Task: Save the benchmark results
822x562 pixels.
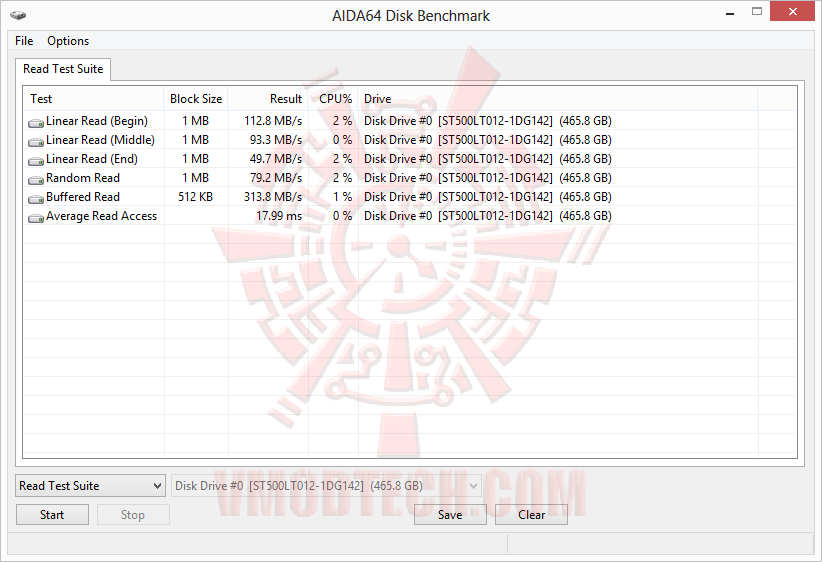Action: coord(450,515)
